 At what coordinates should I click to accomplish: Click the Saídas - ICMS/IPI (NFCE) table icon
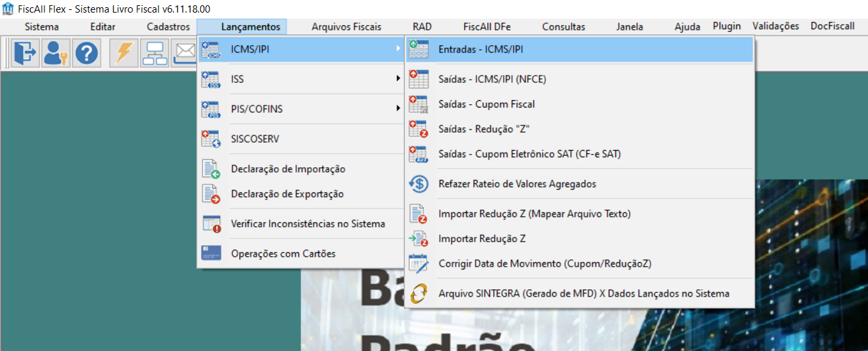[x=419, y=79]
